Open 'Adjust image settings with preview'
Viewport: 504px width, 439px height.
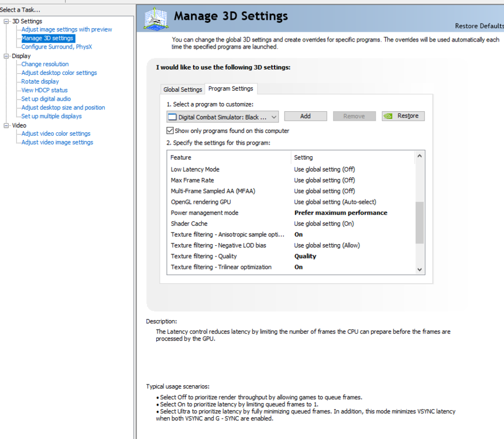[x=67, y=29]
